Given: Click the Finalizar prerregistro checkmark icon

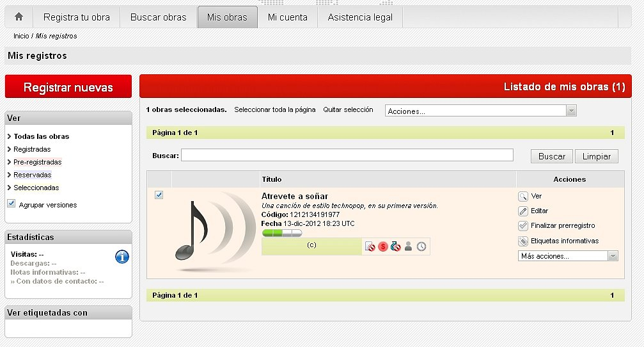Looking at the screenshot, I should pos(523,226).
